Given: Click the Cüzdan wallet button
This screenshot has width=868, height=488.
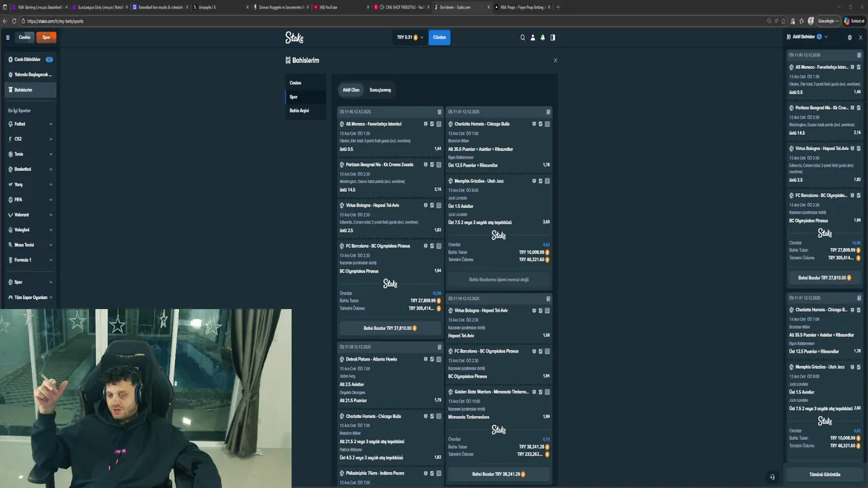Looking at the screenshot, I should 439,37.
